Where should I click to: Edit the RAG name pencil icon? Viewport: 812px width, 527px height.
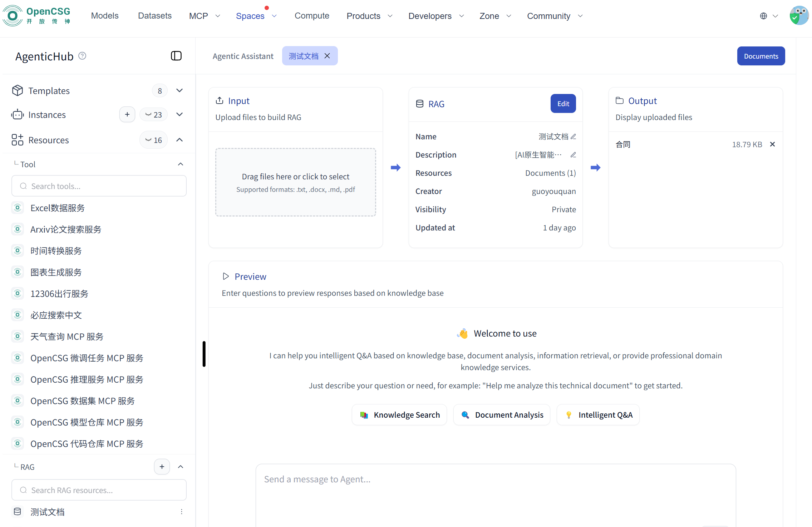(573, 136)
